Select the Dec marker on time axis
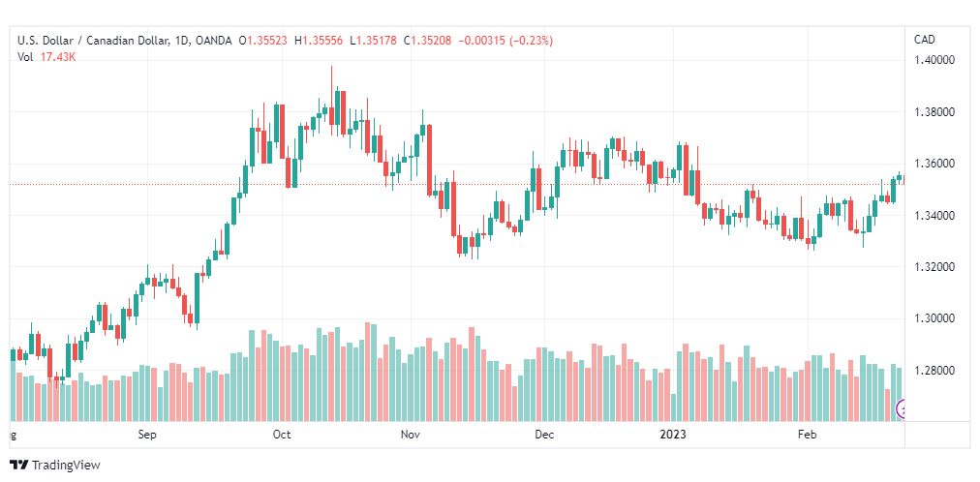The width and height of the screenshot is (980, 482). pos(545,435)
